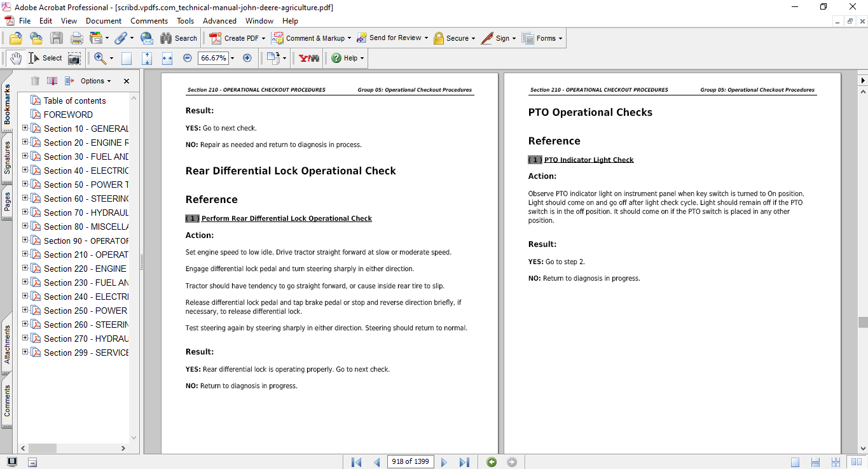This screenshot has height=469, width=868.
Task: Open the zoom percentage dropdown arrow
Action: 233,59
